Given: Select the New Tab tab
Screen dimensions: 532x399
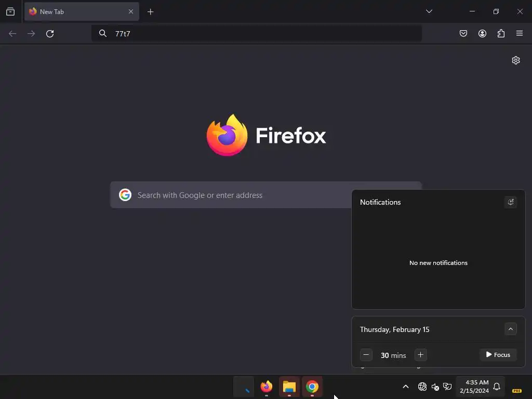Looking at the screenshot, I should [x=82, y=11].
